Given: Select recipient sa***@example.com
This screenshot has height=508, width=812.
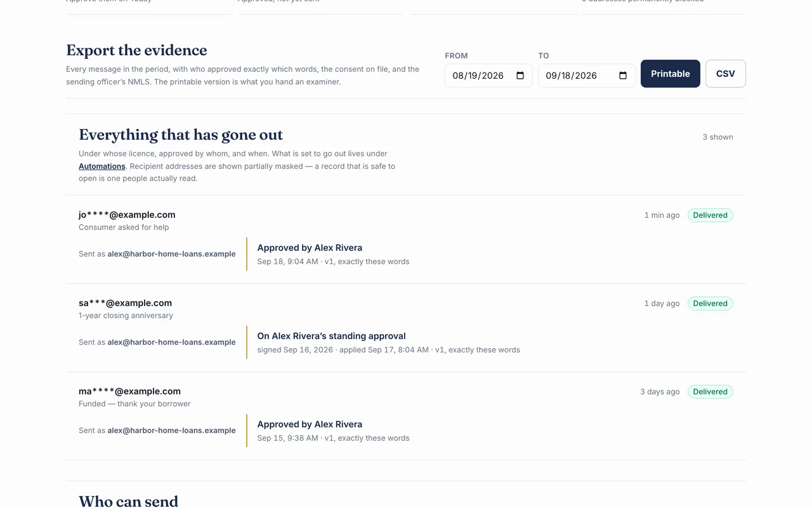Looking at the screenshot, I should [125, 303].
